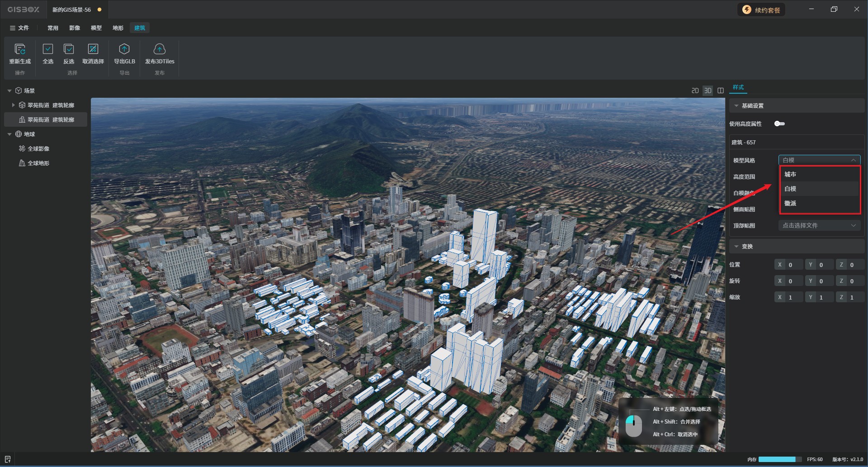The height and width of the screenshot is (467, 868).
Task: Collapse the 基础设置 section
Action: tap(736, 106)
